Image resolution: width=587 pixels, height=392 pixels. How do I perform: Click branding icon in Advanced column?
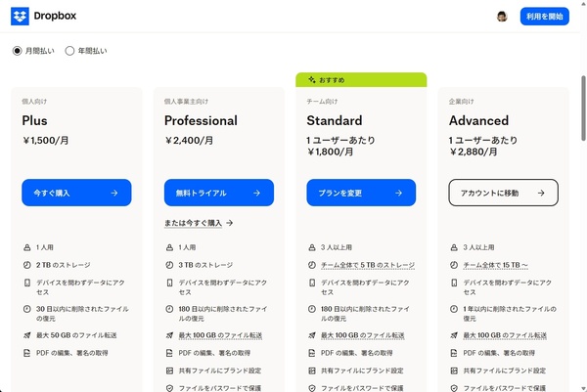[x=454, y=370]
